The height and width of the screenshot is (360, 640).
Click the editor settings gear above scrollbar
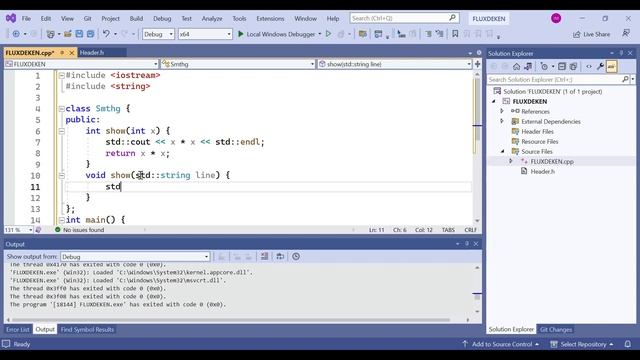pyautogui.click(x=479, y=53)
